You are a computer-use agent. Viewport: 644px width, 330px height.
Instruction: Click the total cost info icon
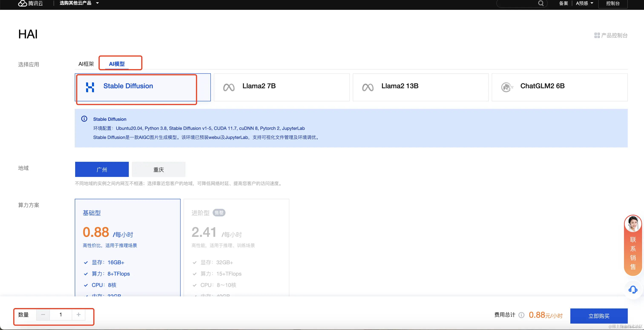coord(521,315)
